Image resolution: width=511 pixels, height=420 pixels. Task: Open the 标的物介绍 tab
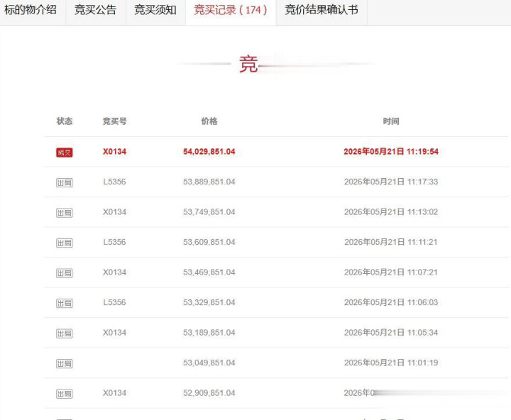[x=31, y=10]
